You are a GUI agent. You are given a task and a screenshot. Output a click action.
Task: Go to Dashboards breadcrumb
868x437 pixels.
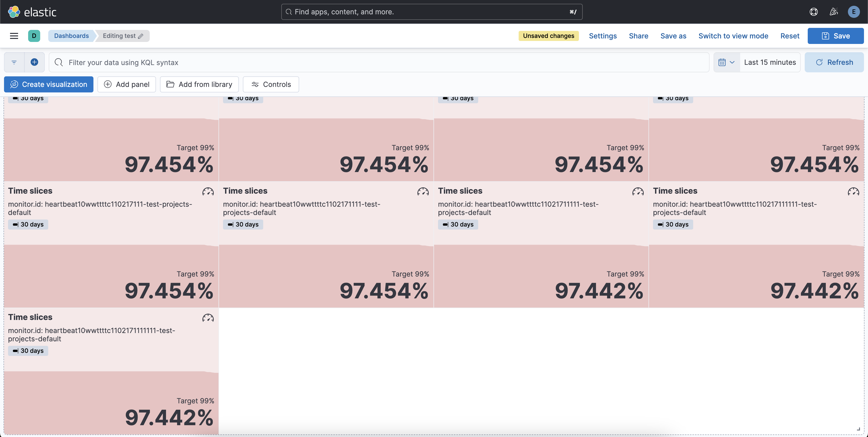[x=71, y=36]
